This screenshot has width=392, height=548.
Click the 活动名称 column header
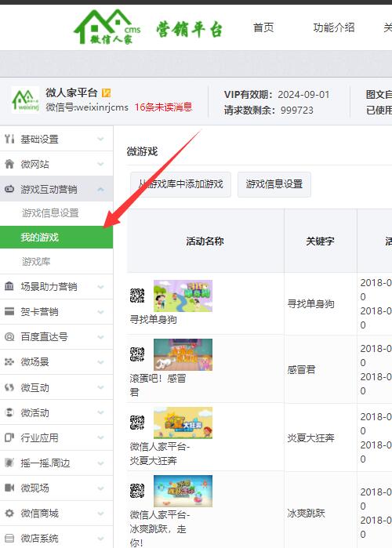click(205, 241)
